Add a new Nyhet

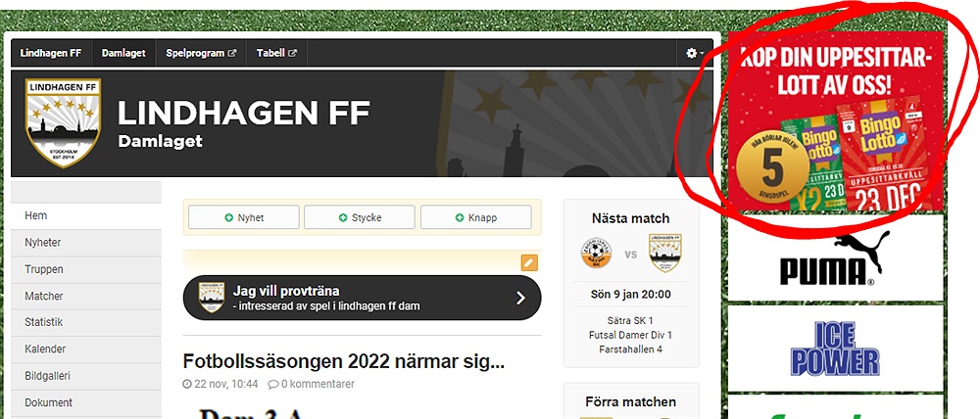click(x=244, y=217)
